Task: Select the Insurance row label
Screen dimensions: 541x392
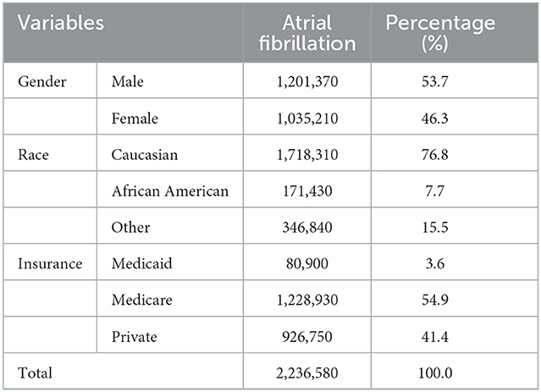Action: pyautogui.click(x=49, y=263)
